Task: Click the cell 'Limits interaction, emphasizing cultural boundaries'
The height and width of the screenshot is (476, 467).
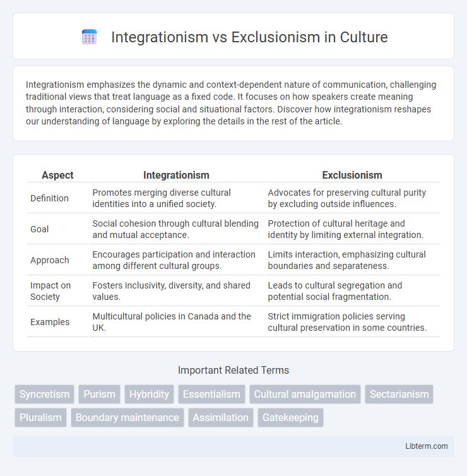Action: [352, 260]
